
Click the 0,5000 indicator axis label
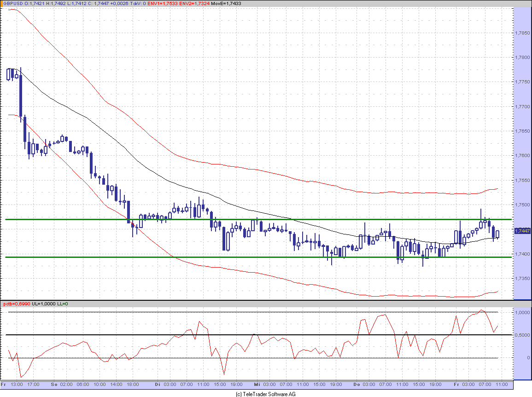(x=522, y=335)
